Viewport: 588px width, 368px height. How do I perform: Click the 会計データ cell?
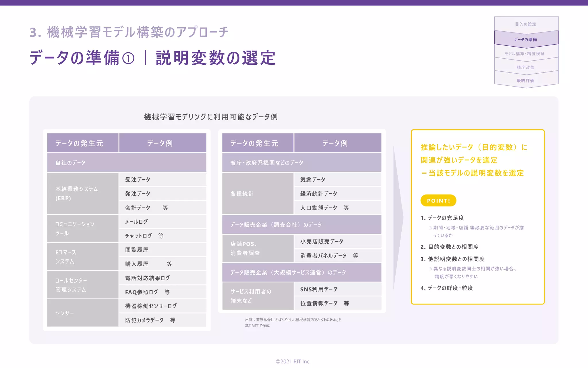163,208
